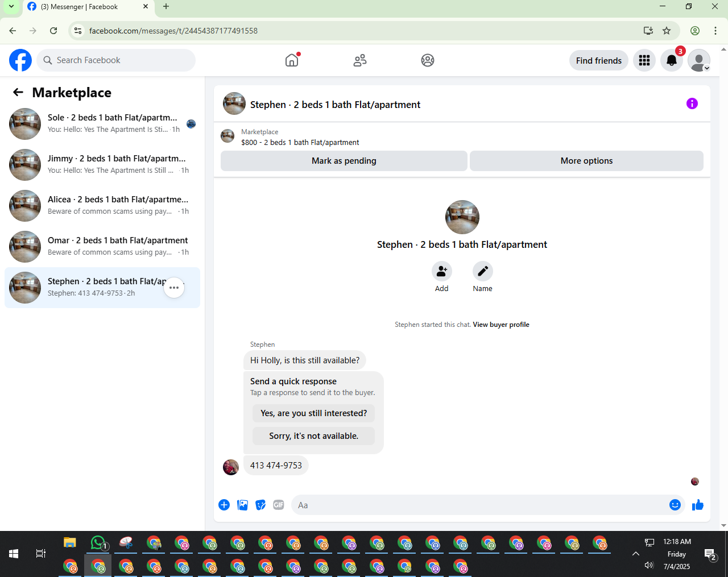
Task: Open the emoji picker smiley icon
Action: (675, 505)
